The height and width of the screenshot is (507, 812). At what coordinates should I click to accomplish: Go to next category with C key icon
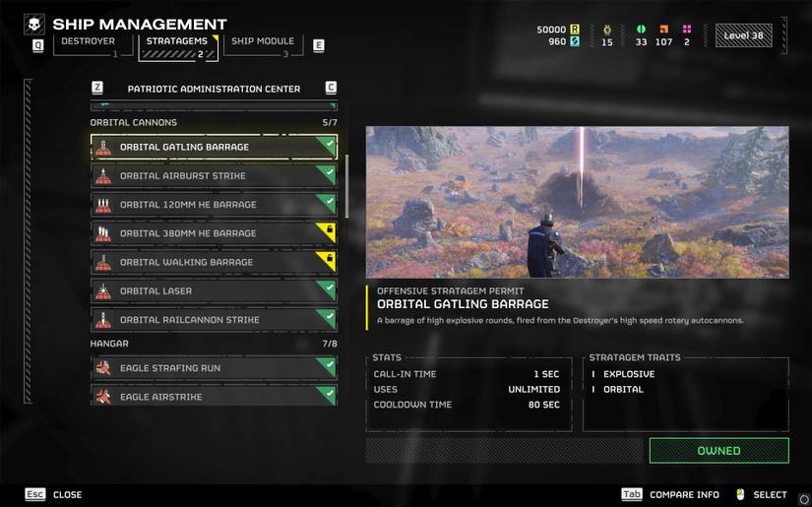tap(331, 88)
